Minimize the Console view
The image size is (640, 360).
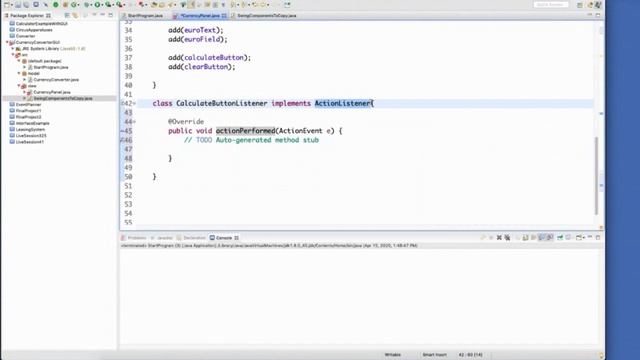[590, 237]
